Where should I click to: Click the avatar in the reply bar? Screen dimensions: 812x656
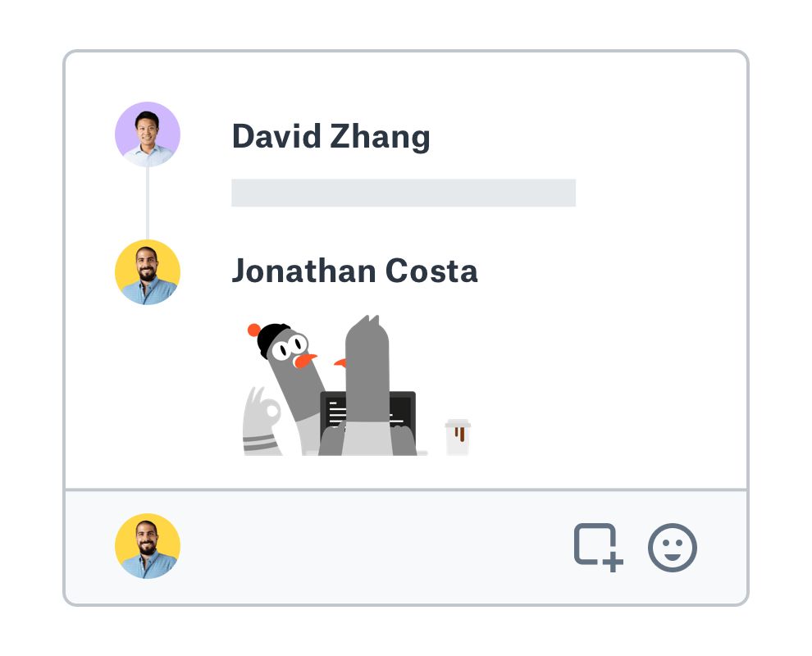pos(148,546)
